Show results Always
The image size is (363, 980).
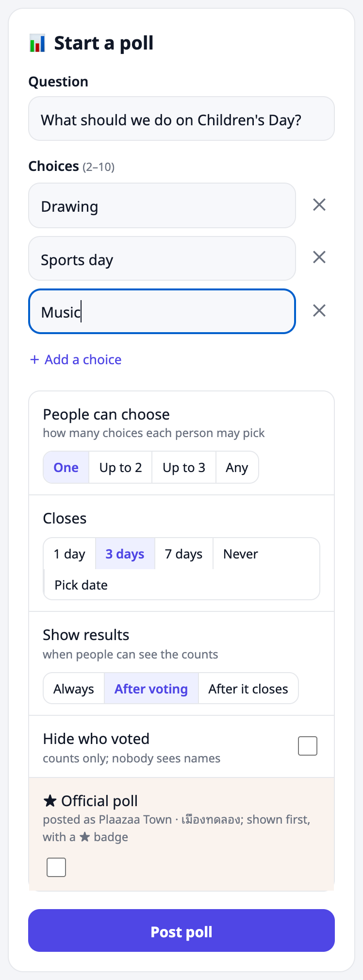(74, 689)
